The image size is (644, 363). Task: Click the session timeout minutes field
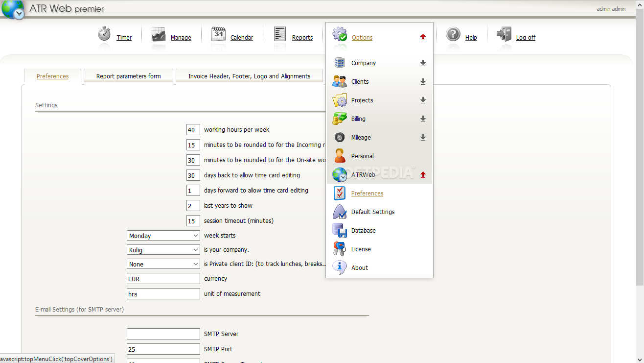[193, 221]
